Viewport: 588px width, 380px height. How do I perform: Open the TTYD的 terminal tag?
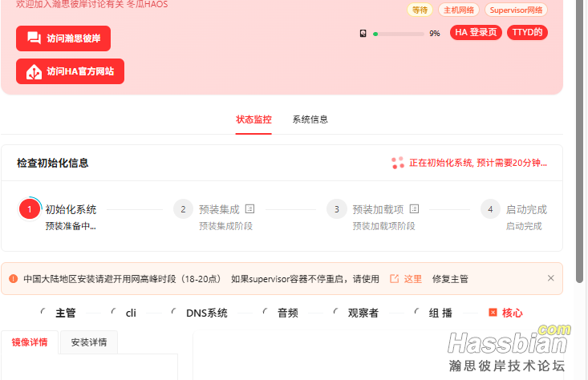527,33
